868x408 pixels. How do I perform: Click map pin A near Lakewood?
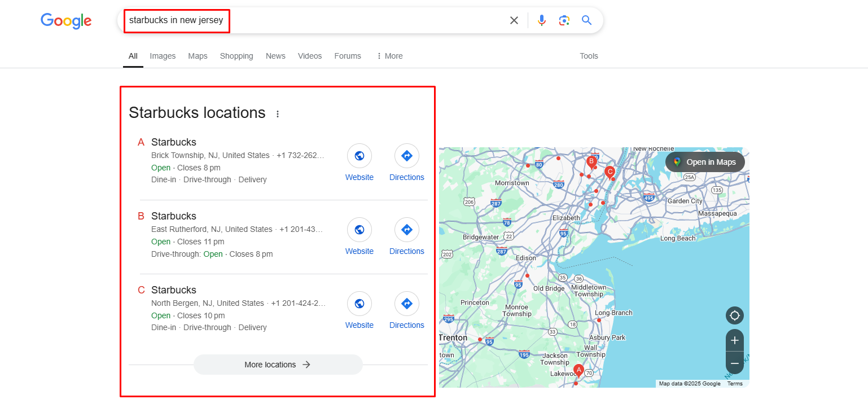(578, 370)
